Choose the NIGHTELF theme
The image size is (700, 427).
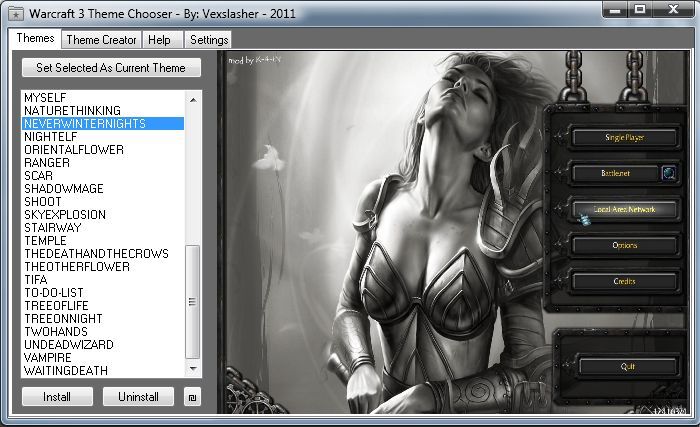point(103,137)
